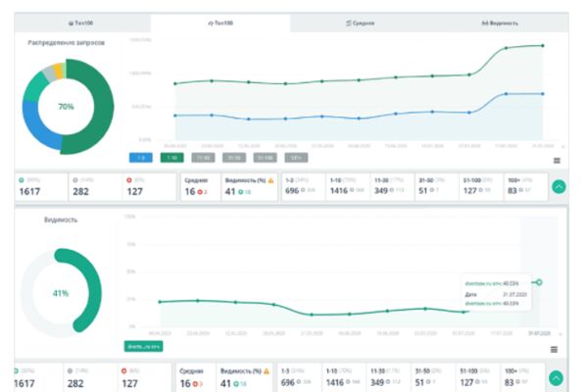This screenshot has height=392, width=588.
Task: Enable the gray 11-30 series legend
Action: [203, 158]
